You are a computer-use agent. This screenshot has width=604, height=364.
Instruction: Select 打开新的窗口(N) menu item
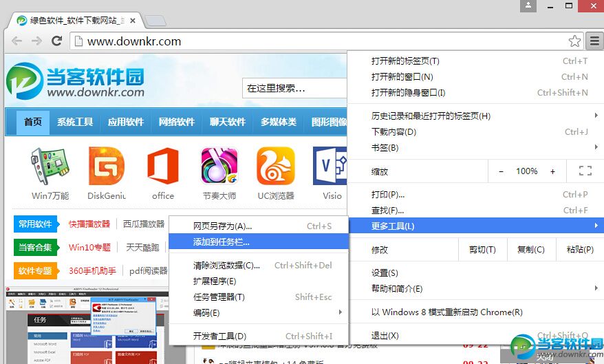coord(475,76)
